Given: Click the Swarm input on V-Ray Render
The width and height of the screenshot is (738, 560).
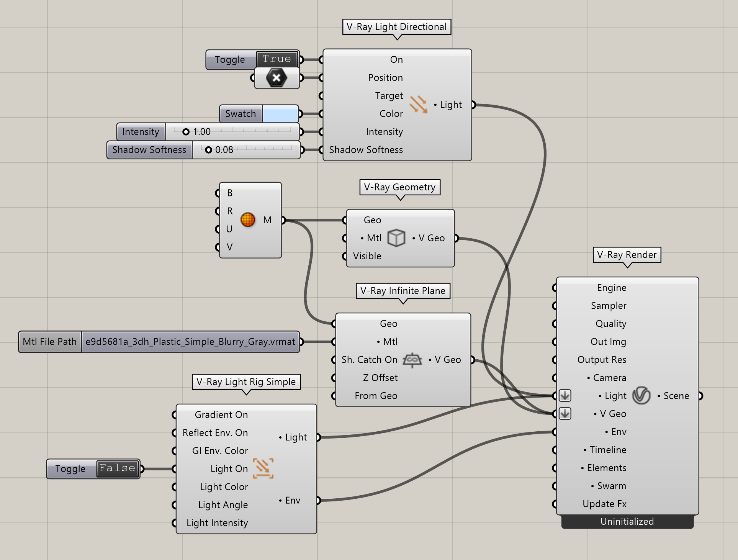Looking at the screenshot, I should [609, 486].
